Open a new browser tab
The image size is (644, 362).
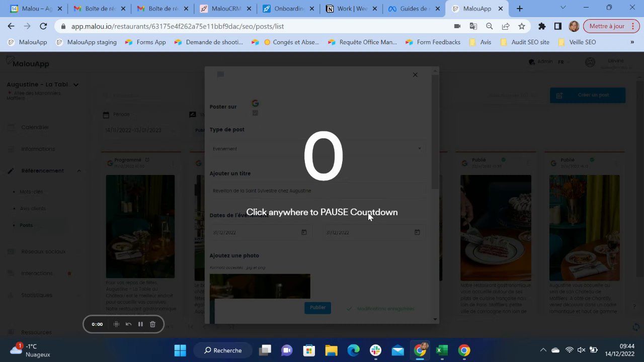pyautogui.click(x=520, y=9)
